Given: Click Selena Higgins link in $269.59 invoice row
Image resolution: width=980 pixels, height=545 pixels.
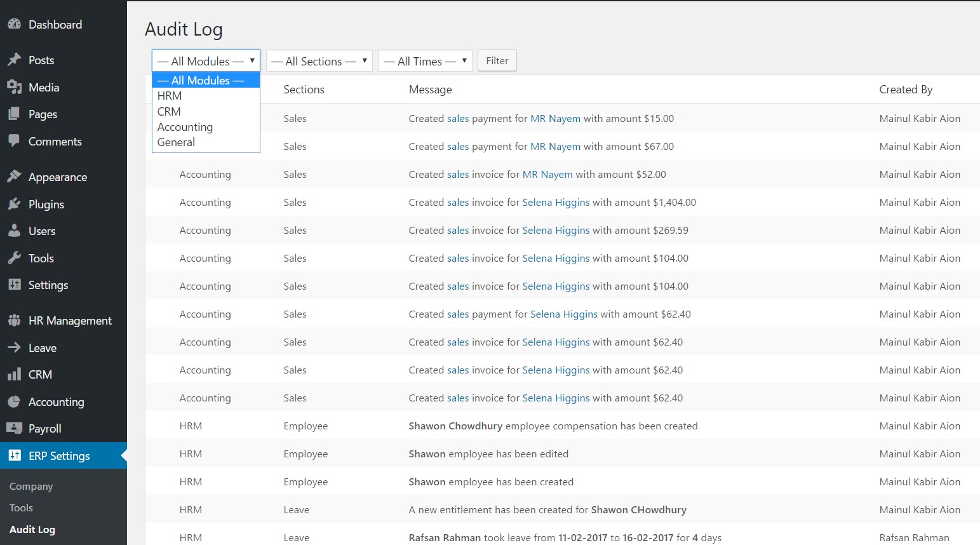Looking at the screenshot, I should [556, 230].
